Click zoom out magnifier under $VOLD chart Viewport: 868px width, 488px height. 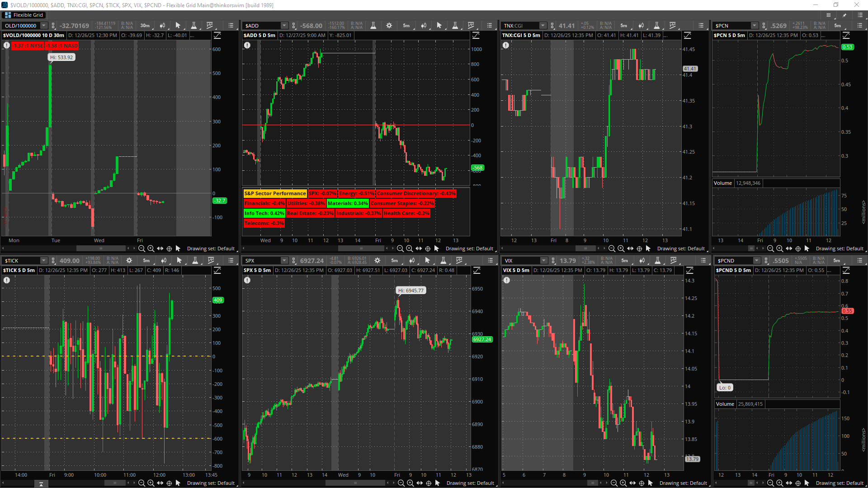tap(142, 249)
